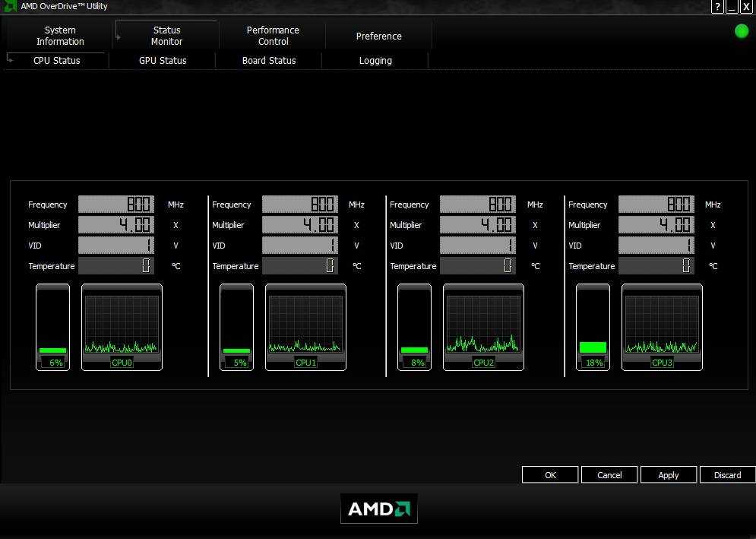Click the CPU3 Frequency value field
Image resolution: width=756 pixels, height=539 pixels.
click(656, 204)
